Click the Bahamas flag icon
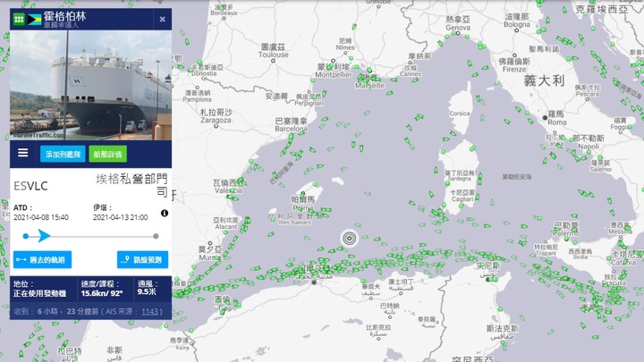 [x=34, y=20]
